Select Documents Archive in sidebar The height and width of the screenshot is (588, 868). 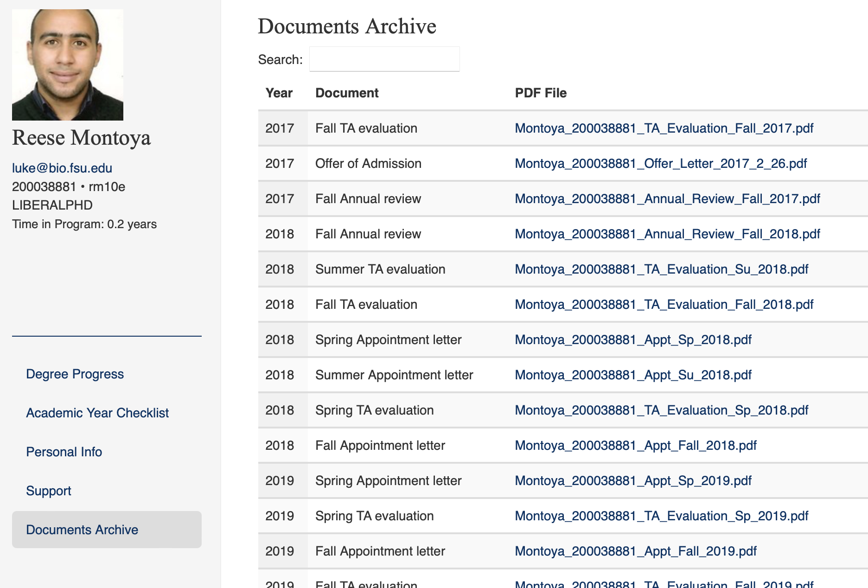107,530
